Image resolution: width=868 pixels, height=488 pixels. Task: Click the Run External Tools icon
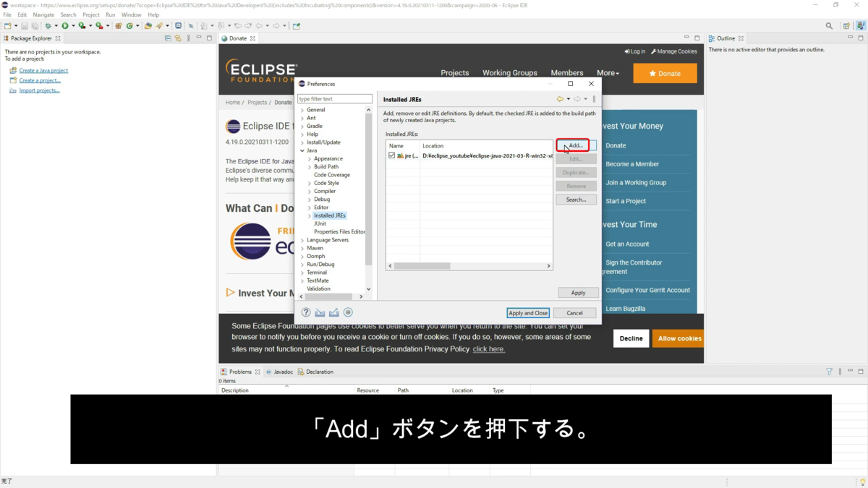pos(99,26)
